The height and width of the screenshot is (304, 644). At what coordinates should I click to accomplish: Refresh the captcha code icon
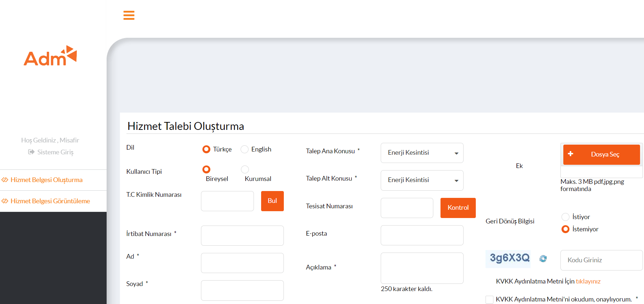point(543,259)
